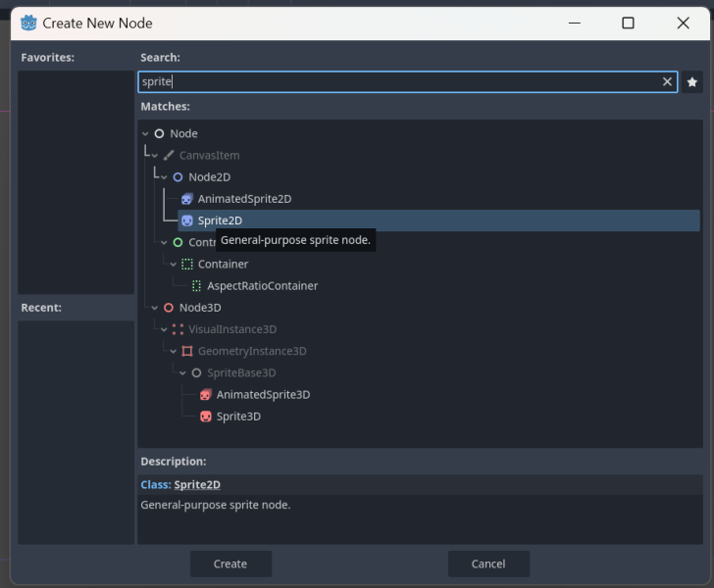Click the SpriteBase3D circle icon
The width and height of the screenshot is (714, 588).
(x=196, y=373)
